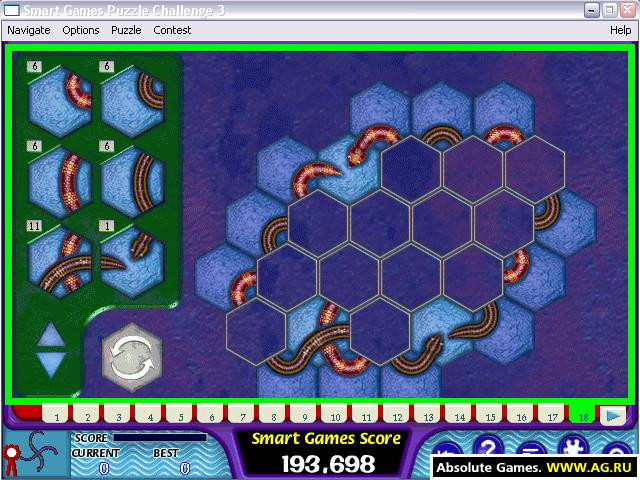Image resolution: width=640 pixels, height=480 pixels.
Task: Click the placed red snake head tile on board
Action: click(349, 169)
